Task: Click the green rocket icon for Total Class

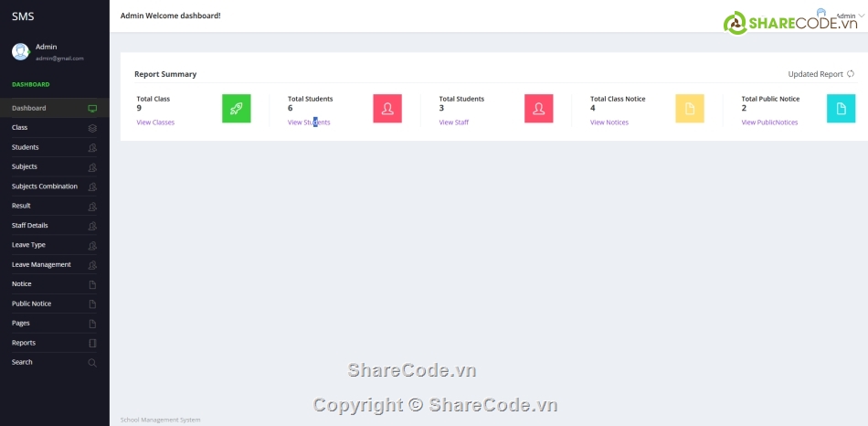Action: pyautogui.click(x=236, y=109)
